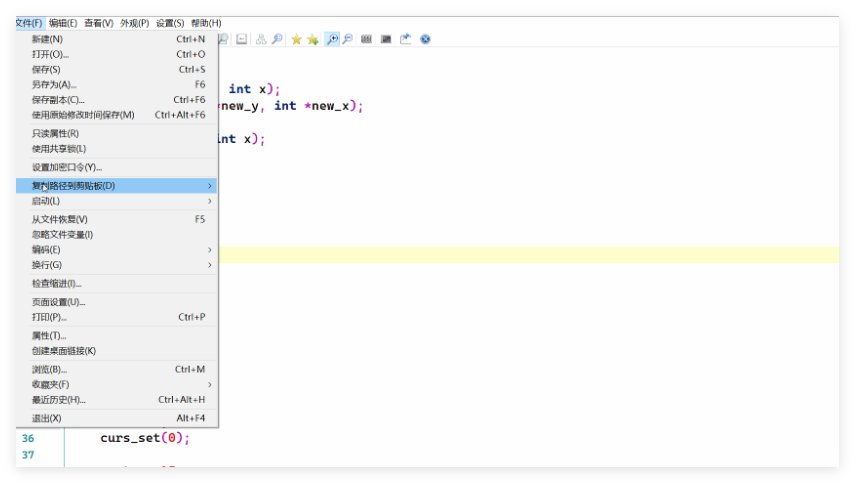
Task: Select 保存(S) menu entry
Action: coord(117,70)
